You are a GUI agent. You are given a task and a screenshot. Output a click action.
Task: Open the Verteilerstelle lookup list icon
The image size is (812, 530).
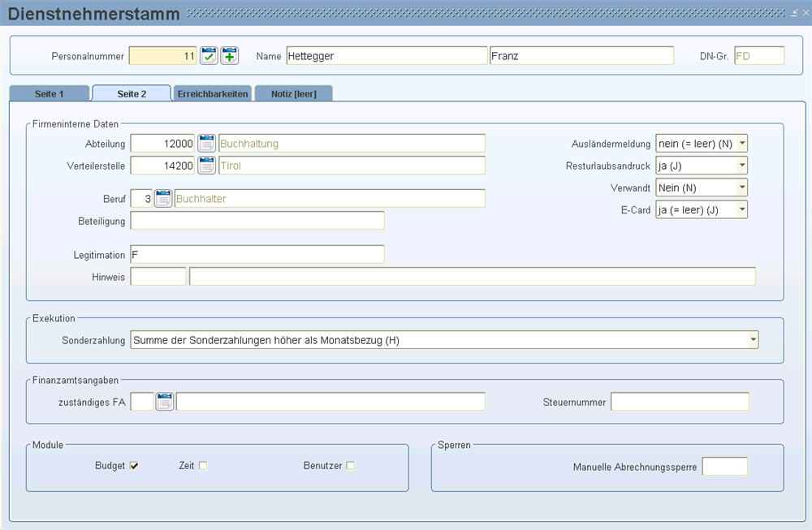pos(206,166)
